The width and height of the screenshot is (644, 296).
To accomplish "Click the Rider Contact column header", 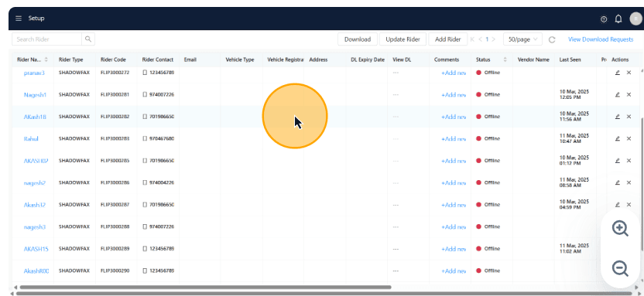I will point(158,60).
